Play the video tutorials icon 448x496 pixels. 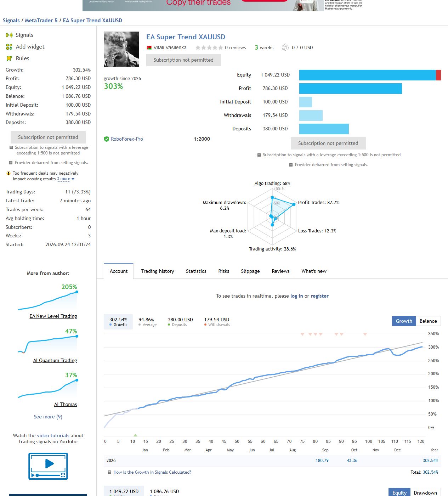[x=48, y=466]
